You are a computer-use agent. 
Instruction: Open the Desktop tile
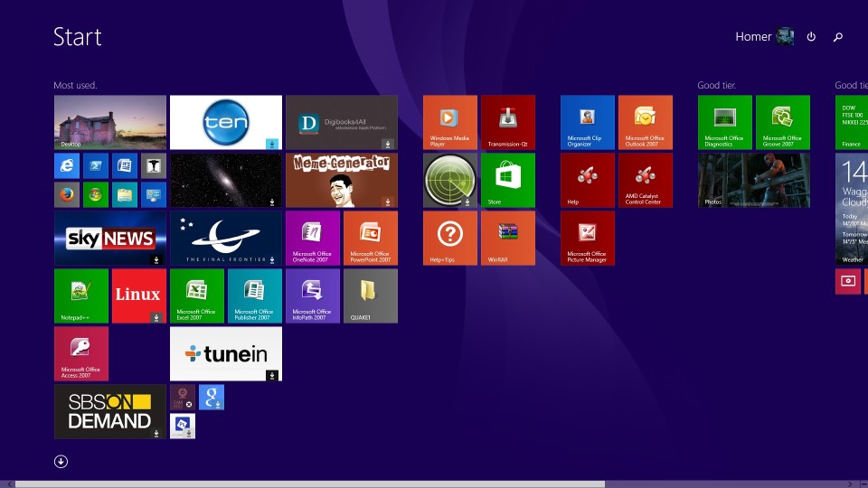click(110, 122)
